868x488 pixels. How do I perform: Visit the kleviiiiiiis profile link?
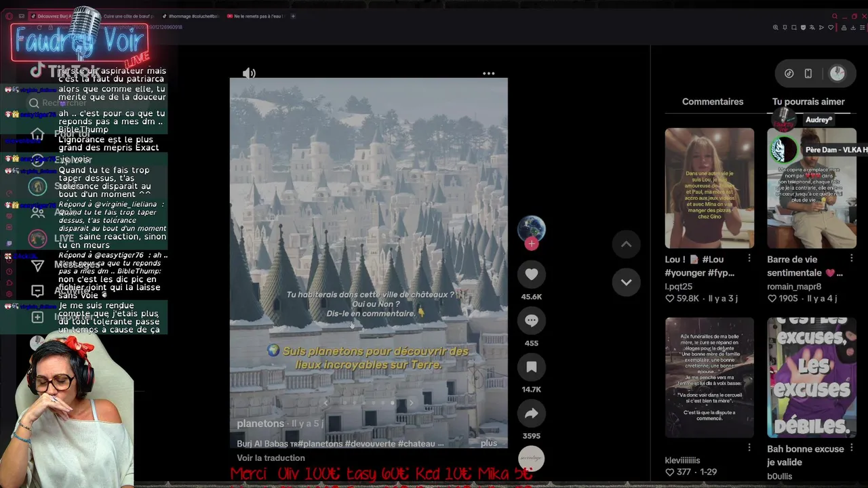(x=682, y=460)
